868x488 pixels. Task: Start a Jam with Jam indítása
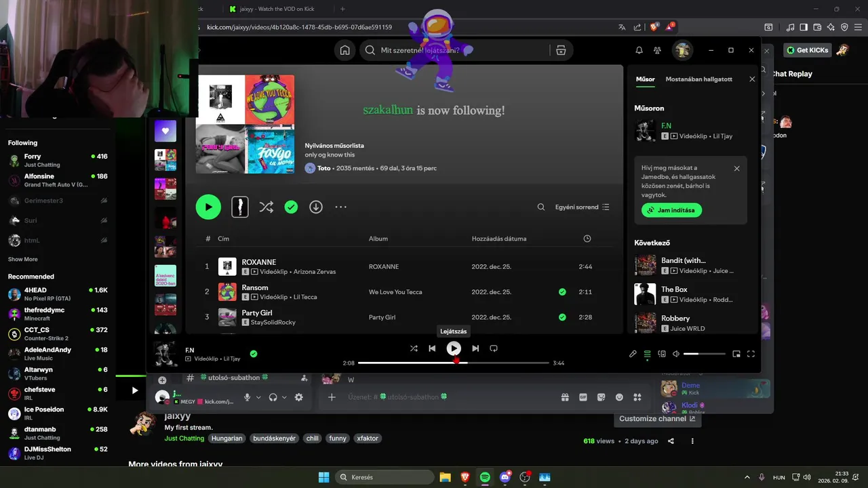tap(671, 210)
